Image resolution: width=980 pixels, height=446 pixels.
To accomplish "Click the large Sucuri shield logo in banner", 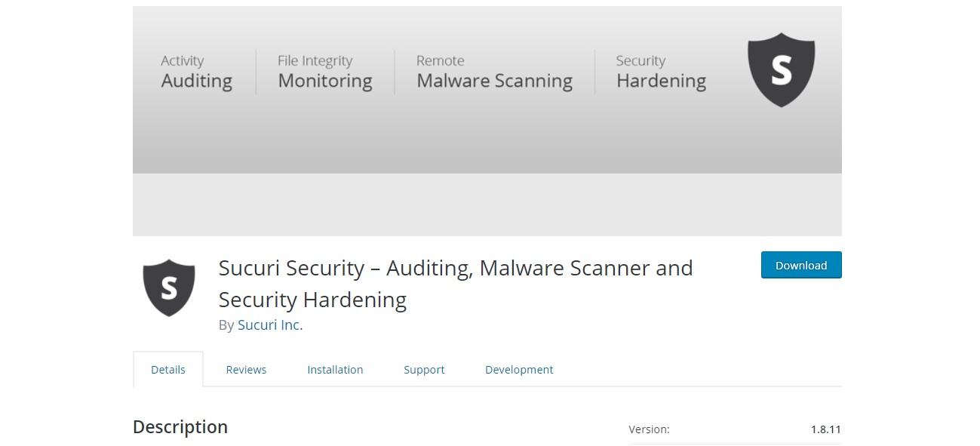I will (781, 69).
